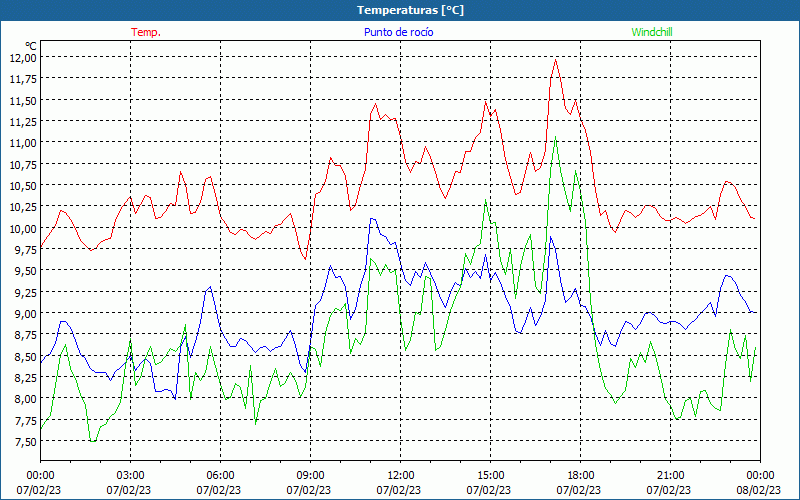Click the 10,00 y-axis value
The image size is (800, 500).
click(x=23, y=228)
